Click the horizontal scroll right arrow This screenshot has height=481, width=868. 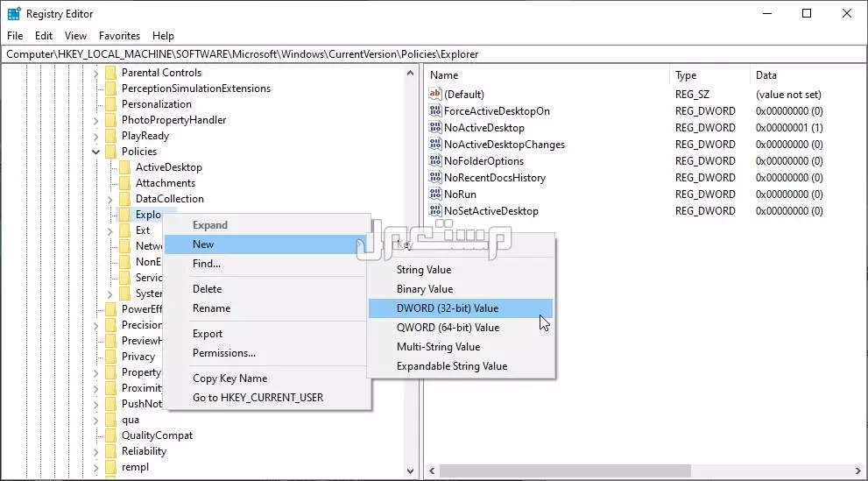[858, 471]
